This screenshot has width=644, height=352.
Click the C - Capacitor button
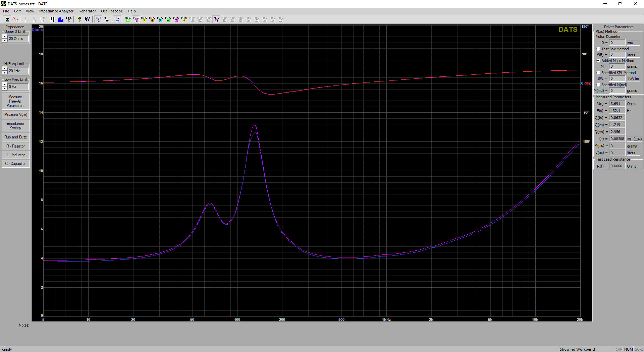[x=15, y=164]
